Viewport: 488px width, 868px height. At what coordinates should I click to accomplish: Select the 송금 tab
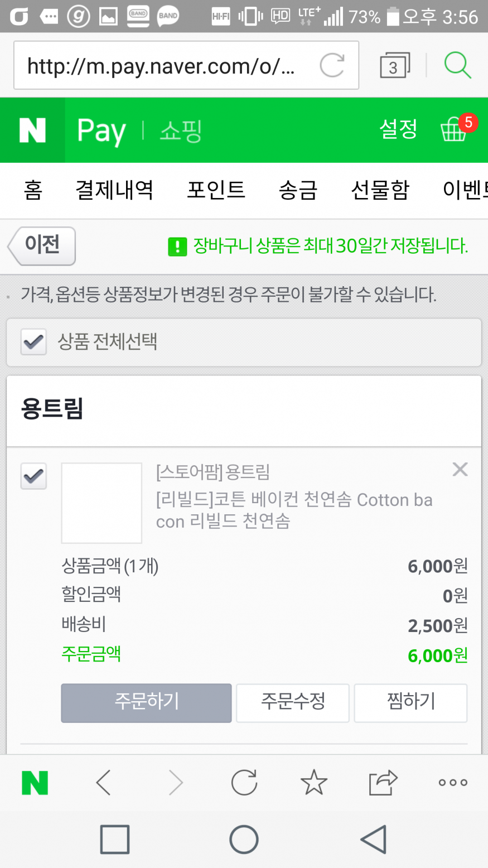coord(298,190)
